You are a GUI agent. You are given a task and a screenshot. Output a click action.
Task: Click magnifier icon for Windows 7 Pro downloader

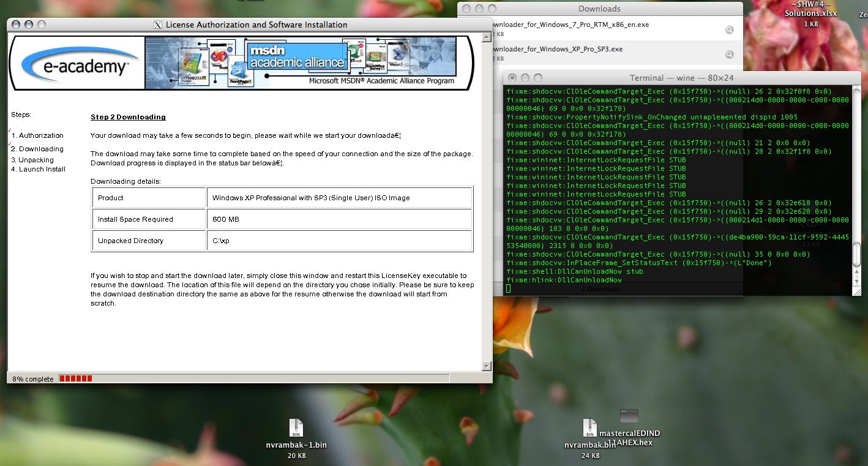click(729, 29)
